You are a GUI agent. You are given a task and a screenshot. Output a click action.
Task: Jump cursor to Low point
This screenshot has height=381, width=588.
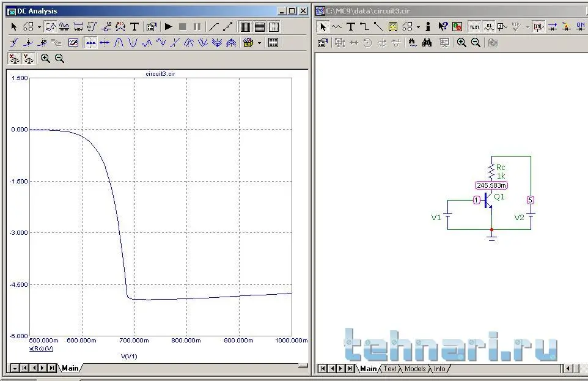tap(161, 43)
